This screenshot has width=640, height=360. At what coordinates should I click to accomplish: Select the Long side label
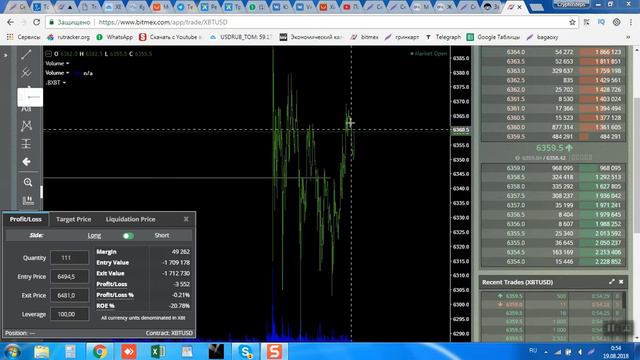coord(94,236)
